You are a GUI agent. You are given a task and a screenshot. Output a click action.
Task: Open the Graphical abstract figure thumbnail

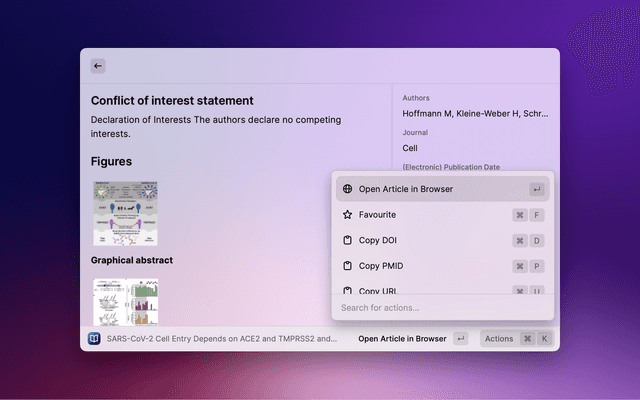[x=125, y=213]
